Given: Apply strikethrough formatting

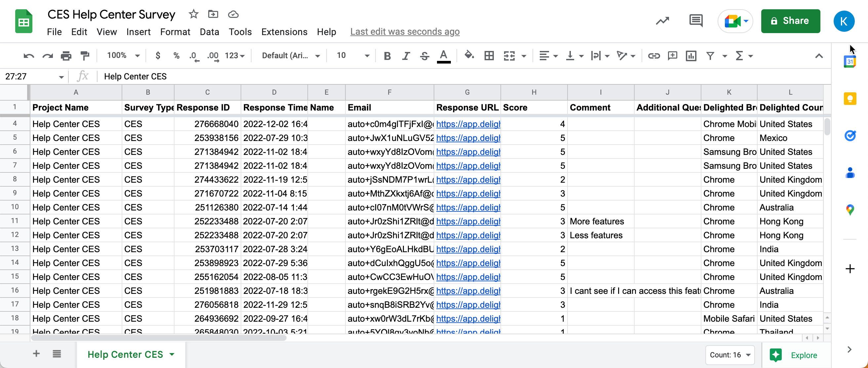Looking at the screenshot, I should point(424,56).
